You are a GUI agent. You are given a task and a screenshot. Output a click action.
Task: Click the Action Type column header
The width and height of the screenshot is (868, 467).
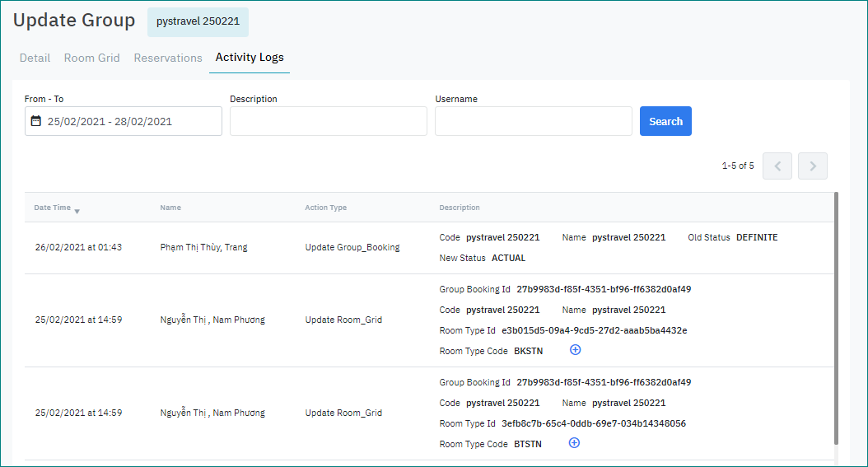(x=325, y=208)
